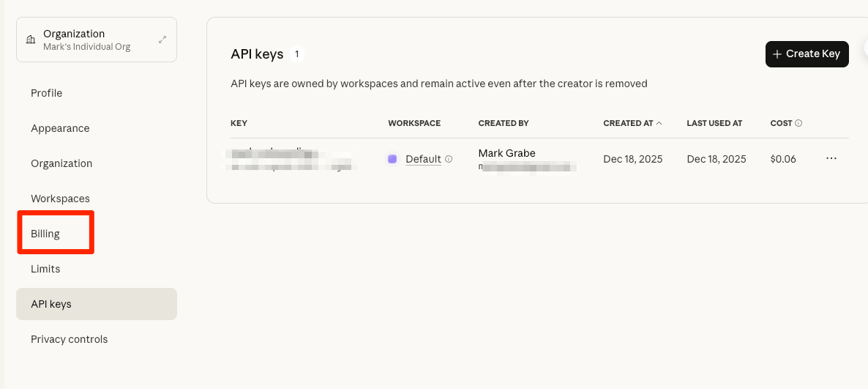
Task: Click the info icon beside the Default workspace
Action: (449, 159)
